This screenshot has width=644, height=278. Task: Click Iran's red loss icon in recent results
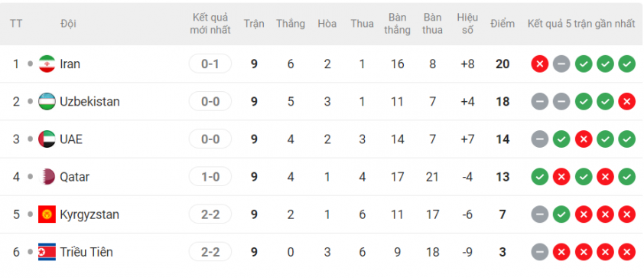[540, 64]
